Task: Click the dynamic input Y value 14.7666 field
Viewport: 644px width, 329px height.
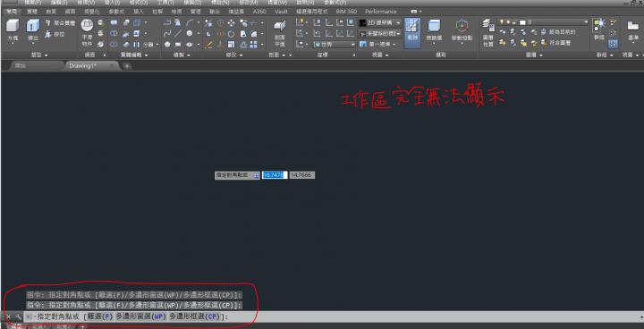Action: (302, 175)
